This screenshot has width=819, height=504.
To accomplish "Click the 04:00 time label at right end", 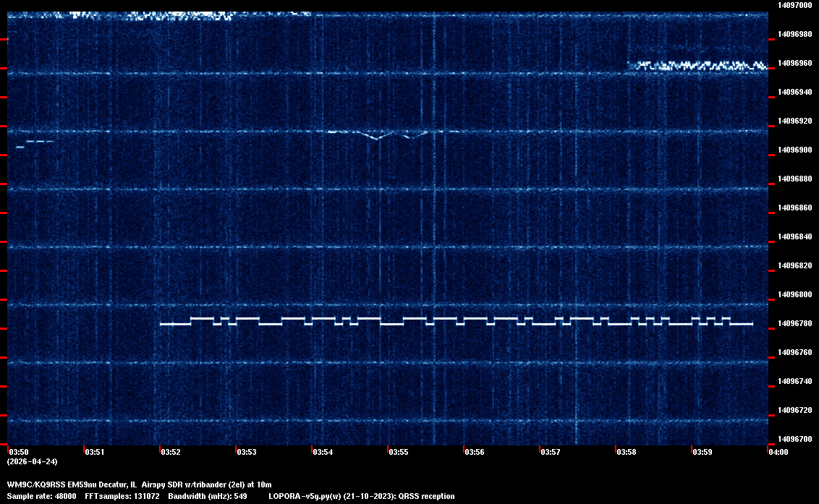I will (x=778, y=452).
